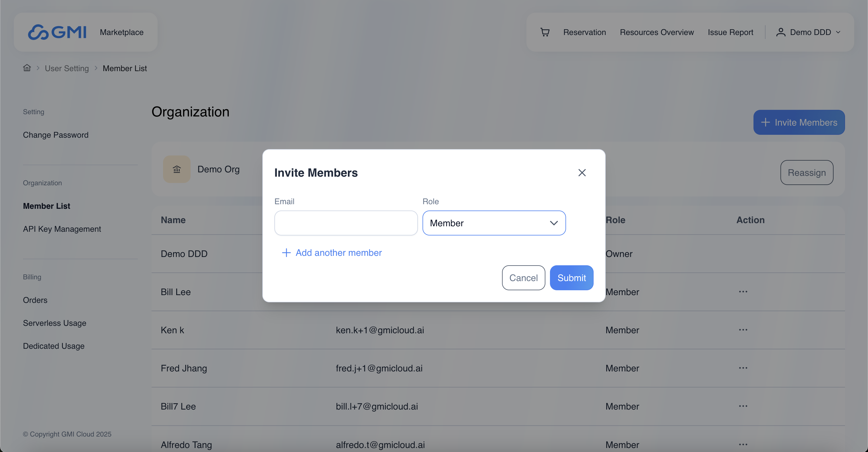The width and height of the screenshot is (868, 452).
Task: Open actions menu for Bill Lee row
Action: coord(743,292)
